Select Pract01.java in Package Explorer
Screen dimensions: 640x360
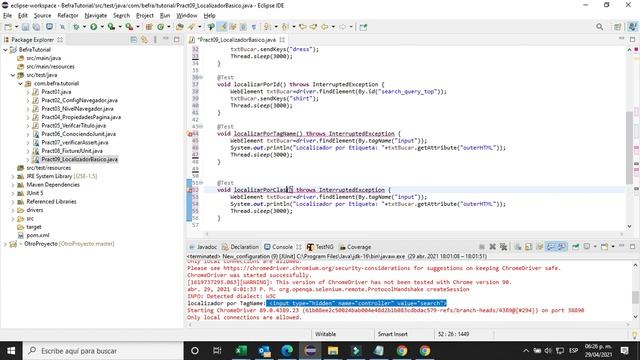pos(56,92)
